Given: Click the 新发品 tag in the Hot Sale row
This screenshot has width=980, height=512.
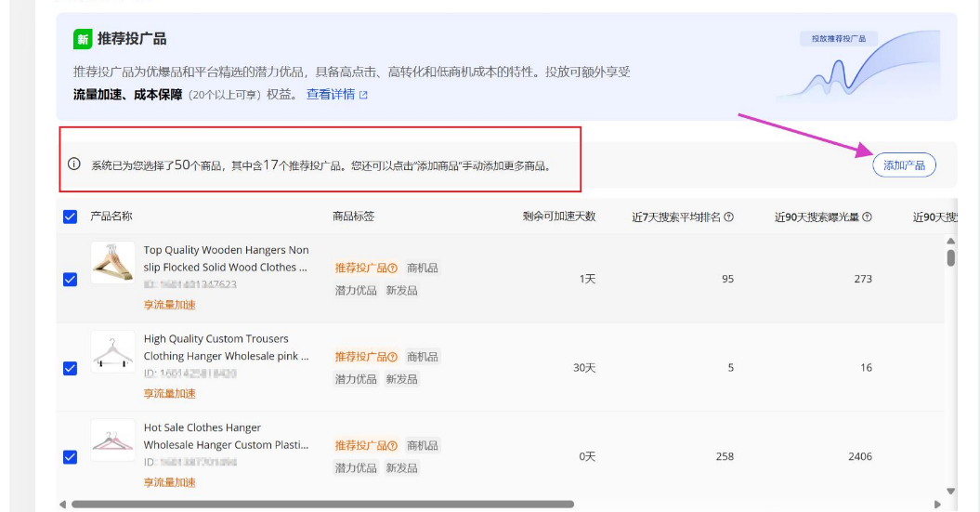Looking at the screenshot, I should (x=401, y=468).
